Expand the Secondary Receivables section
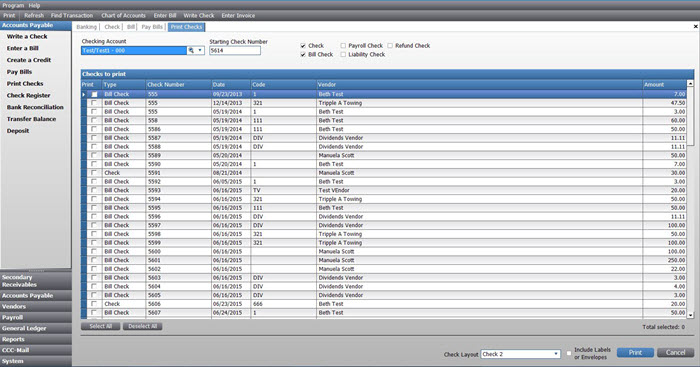The width and height of the screenshot is (700, 367). coord(36,281)
